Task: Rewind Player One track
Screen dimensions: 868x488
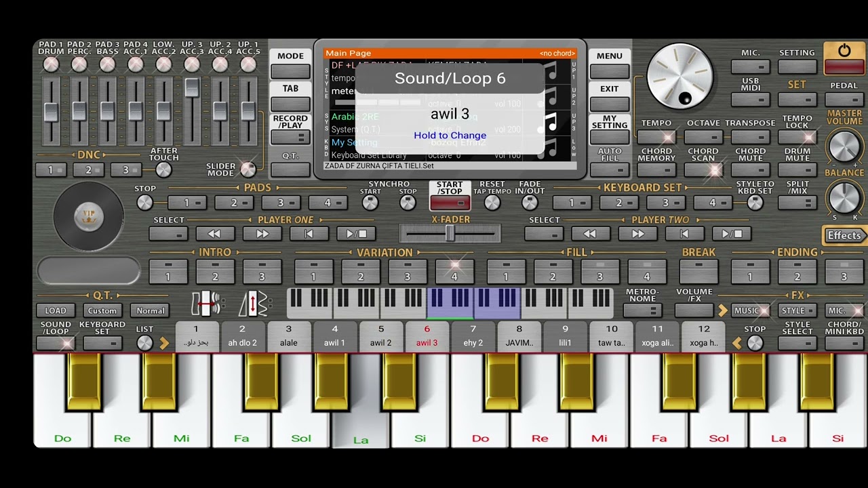Action: click(214, 234)
